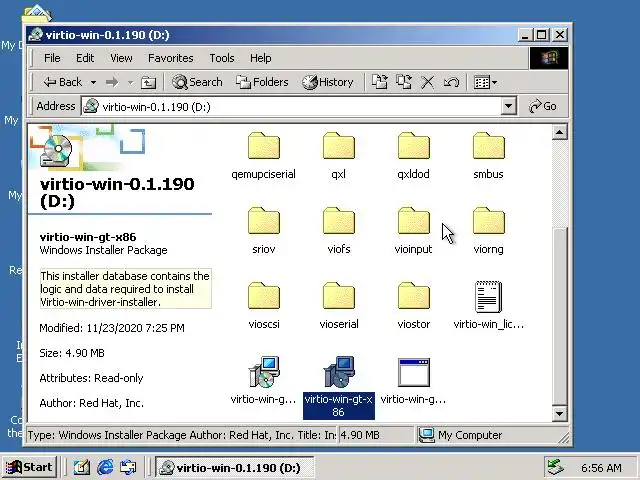Open the File menu
Screen dimensions: 640x480
52,58
